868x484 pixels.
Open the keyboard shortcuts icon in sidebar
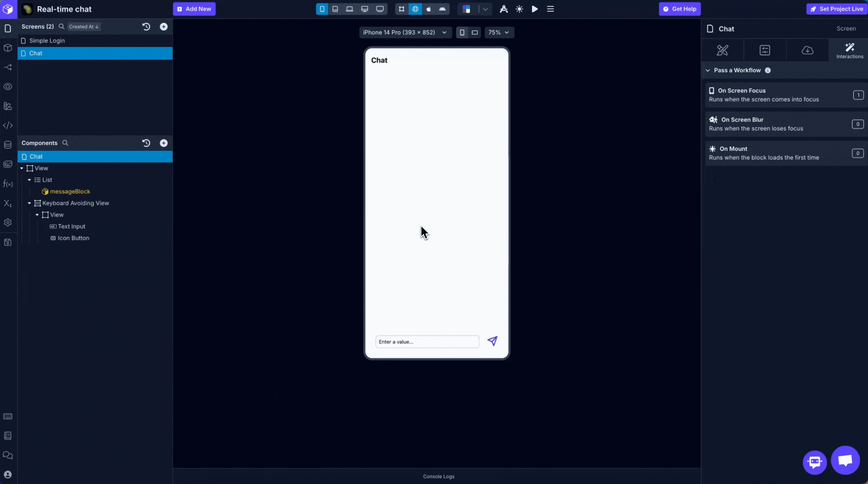[8, 416]
